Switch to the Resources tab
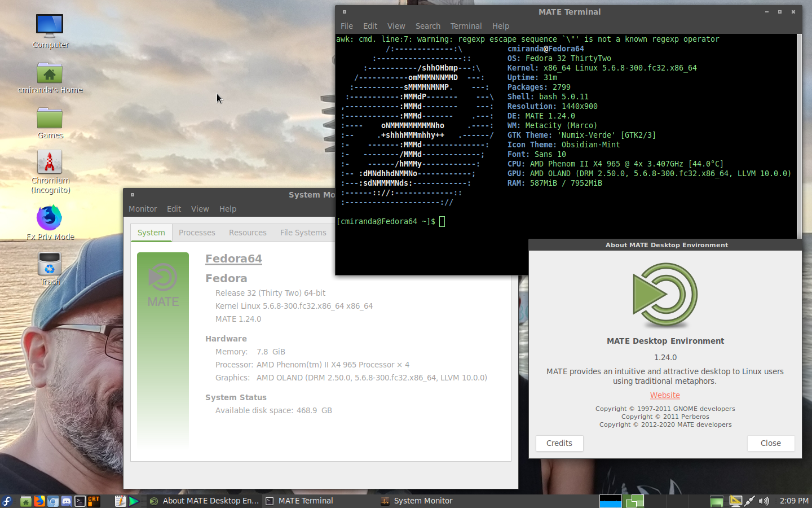The image size is (812, 508). [x=248, y=233]
